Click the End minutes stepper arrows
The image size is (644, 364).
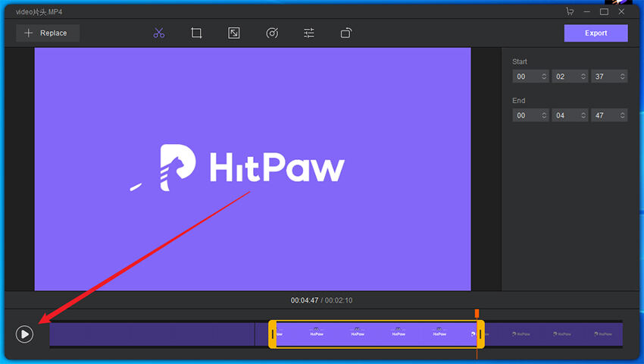(x=583, y=115)
